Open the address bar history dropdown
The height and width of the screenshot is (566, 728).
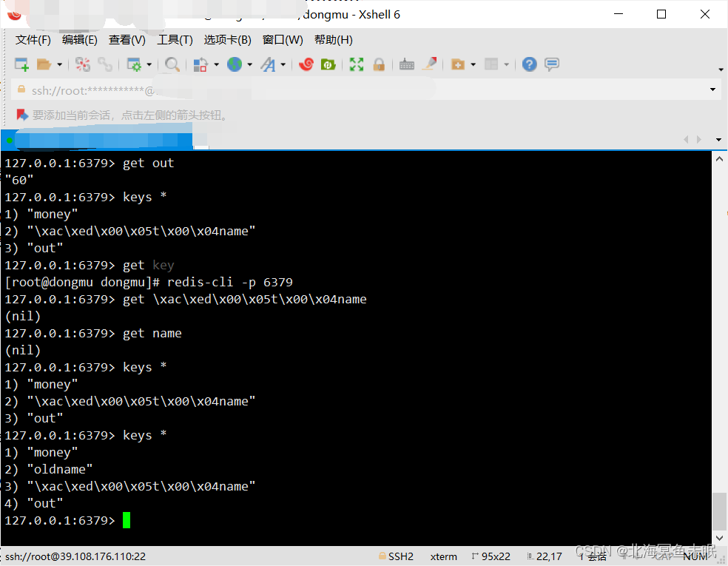tap(712, 90)
